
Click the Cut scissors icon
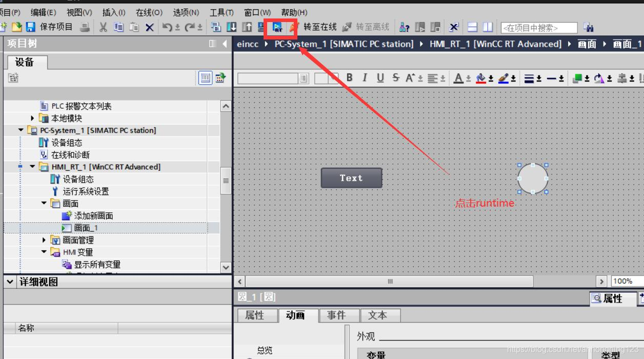pos(103,27)
